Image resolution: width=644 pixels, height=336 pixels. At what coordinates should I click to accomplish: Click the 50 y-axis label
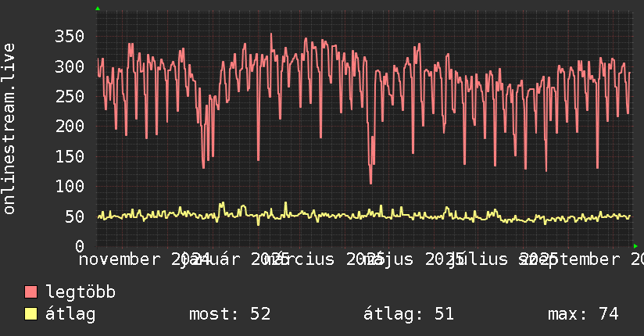(74, 216)
